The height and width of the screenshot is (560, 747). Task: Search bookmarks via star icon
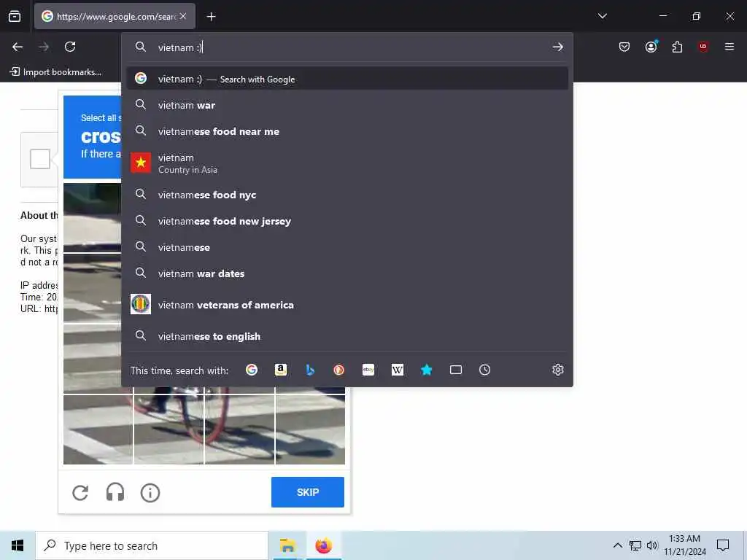point(426,370)
